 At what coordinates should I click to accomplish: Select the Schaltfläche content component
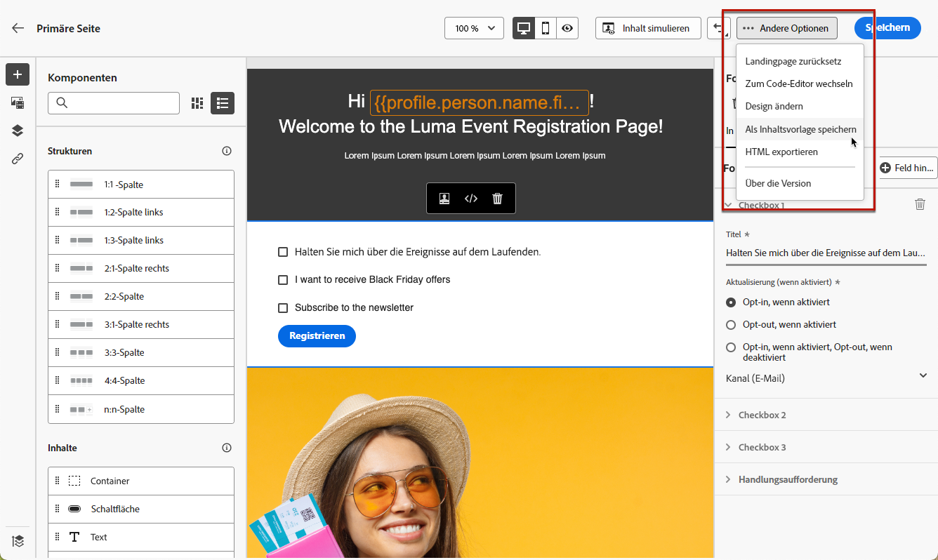(x=141, y=509)
